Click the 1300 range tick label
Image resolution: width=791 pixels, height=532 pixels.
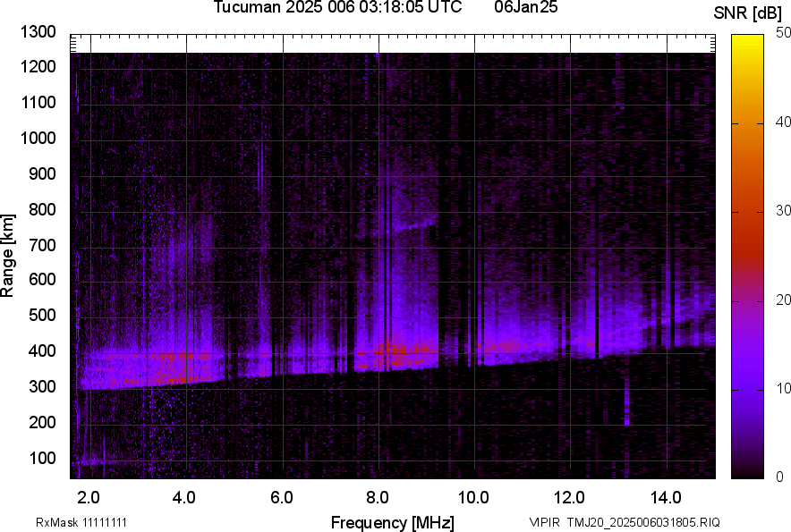point(39,32)
